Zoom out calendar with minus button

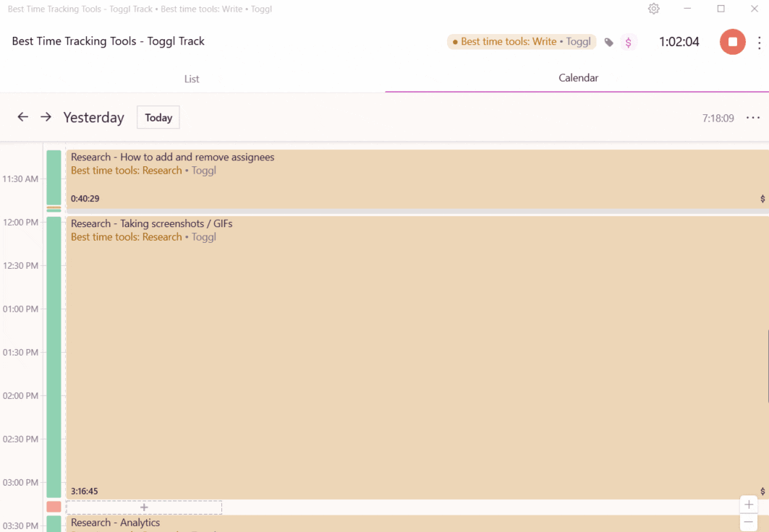[749, 522]
